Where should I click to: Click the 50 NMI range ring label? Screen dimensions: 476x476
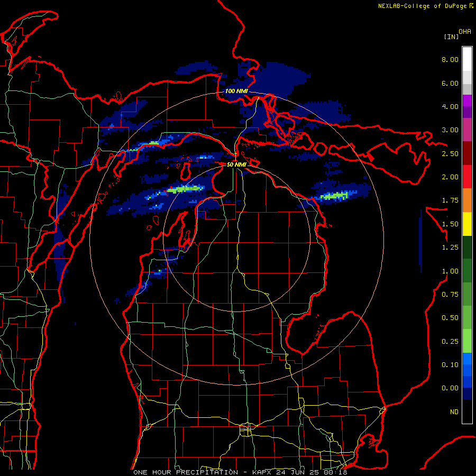[236, 164]
